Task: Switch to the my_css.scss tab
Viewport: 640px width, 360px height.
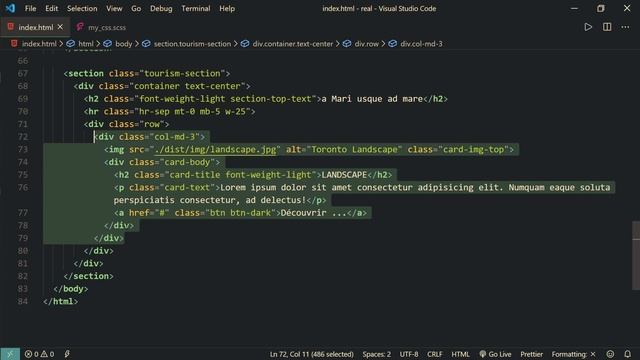Action: click(107, 28)
